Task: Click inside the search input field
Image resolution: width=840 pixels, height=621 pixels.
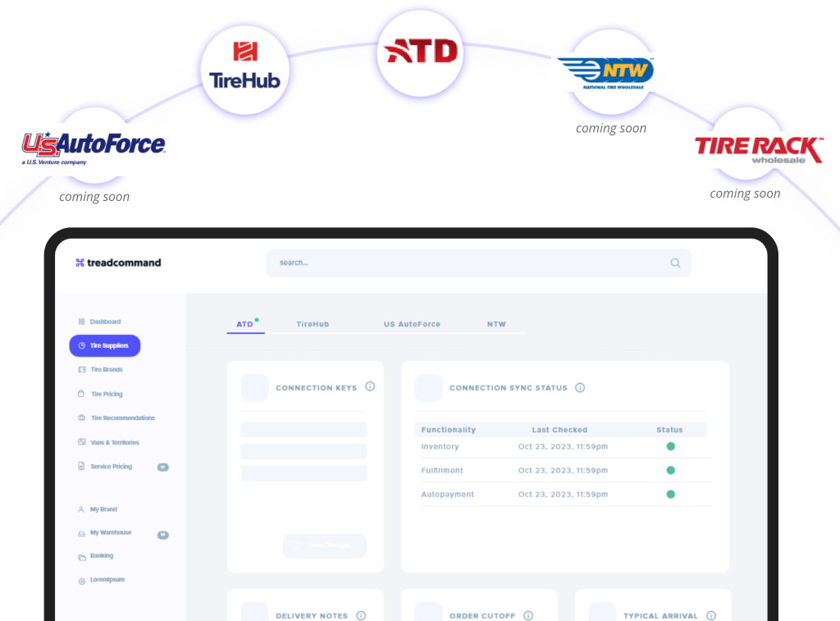Action: 410,263
